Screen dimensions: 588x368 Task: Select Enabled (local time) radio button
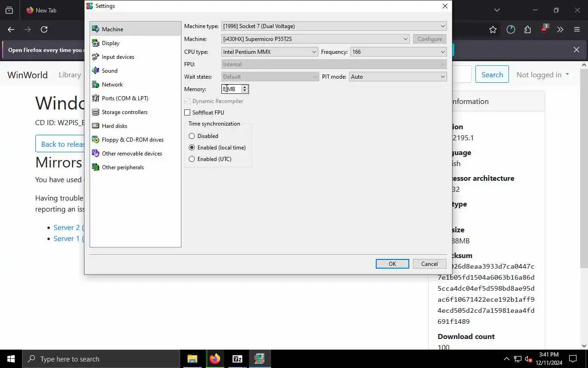[x=192, y=147]
